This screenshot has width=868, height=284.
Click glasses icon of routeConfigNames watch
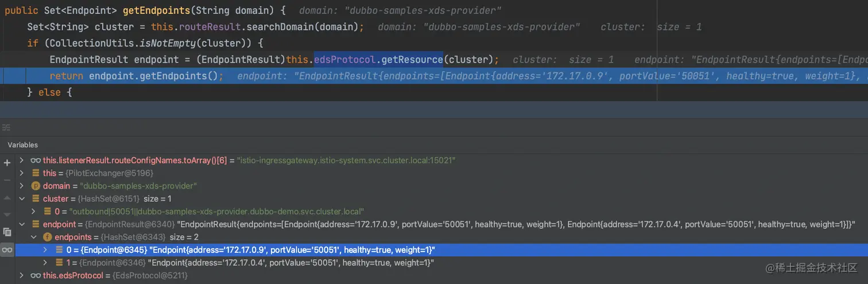[36, 160]
